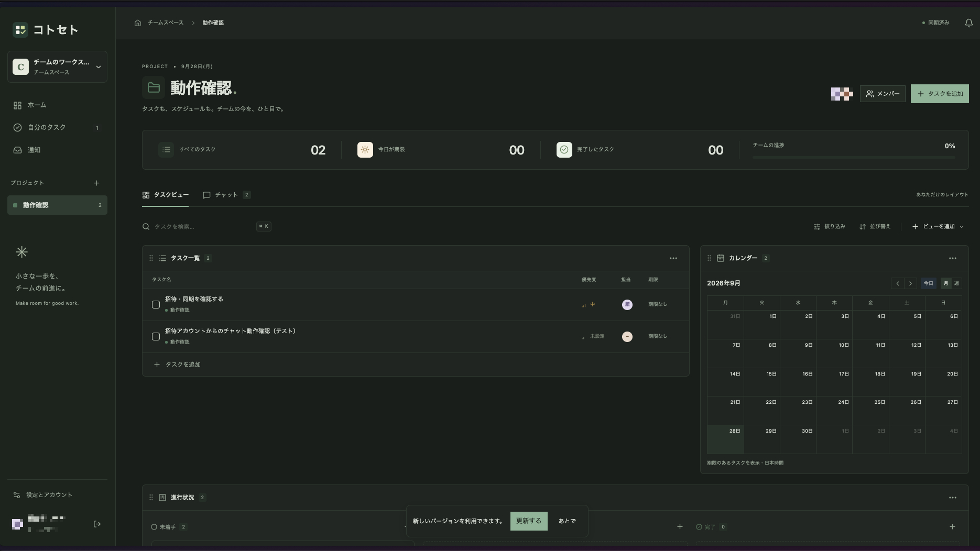Screen dimensions: 980x551
Task: Open the 絞り込み filter menu
Action: [x=830, y=227]
